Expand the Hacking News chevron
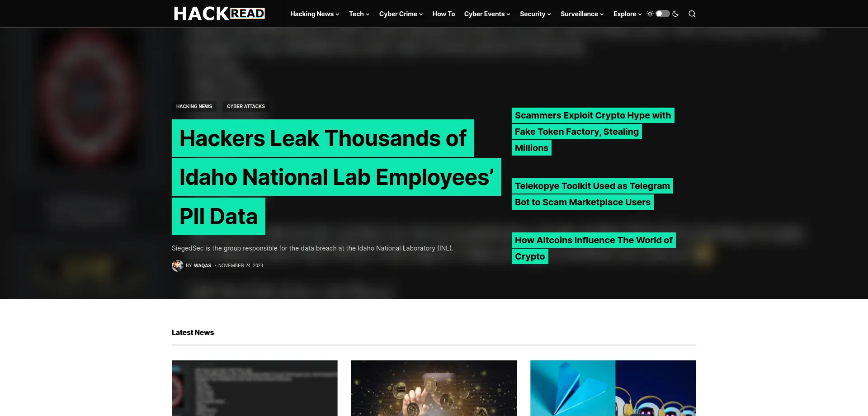Screen dimensions: 868x416 pos(337,14)
